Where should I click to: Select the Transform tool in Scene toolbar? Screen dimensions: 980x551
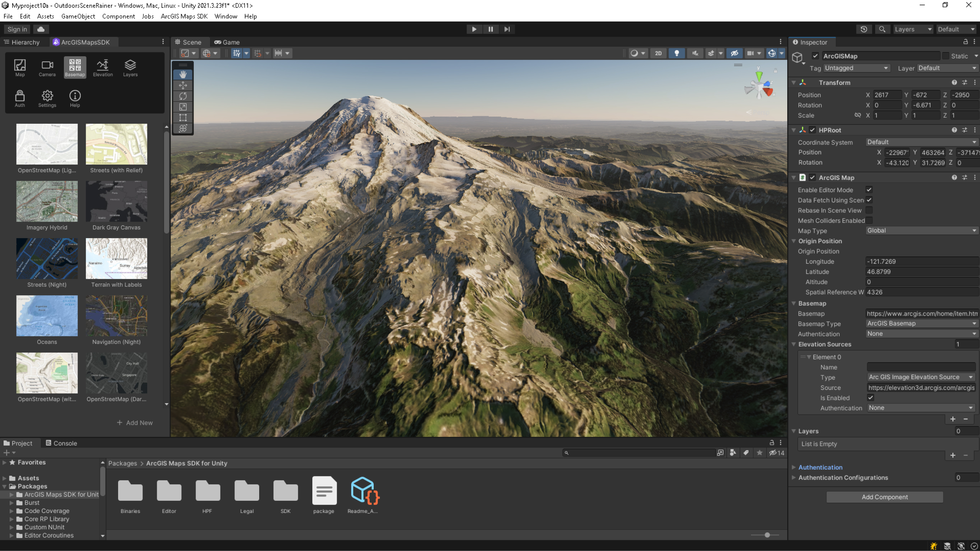coord(183,128)
